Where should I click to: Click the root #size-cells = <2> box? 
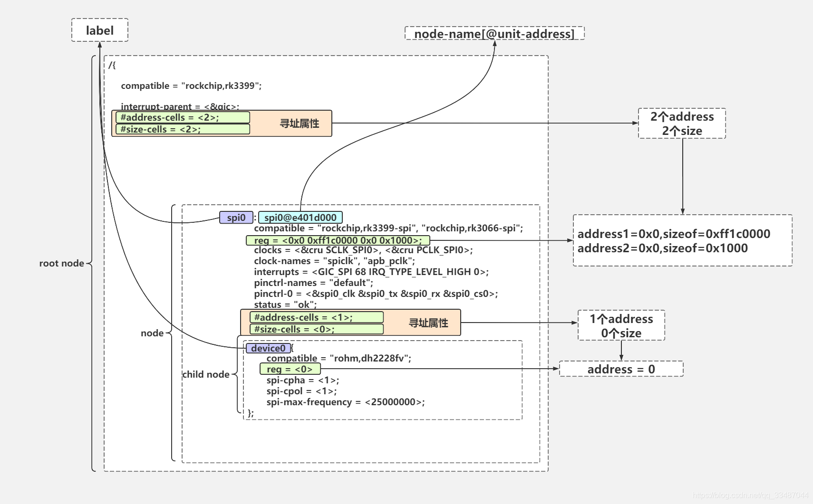pyautogui.click(x=183, y=129)
